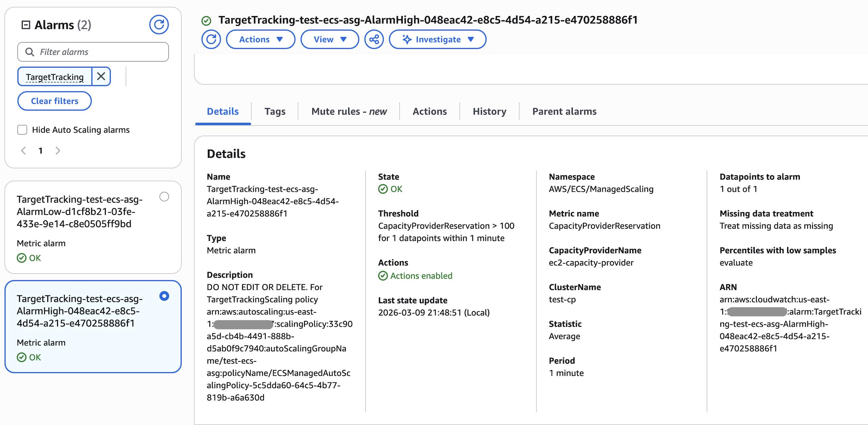Click the magnifier icon in the filter alarms field

[30, 52]
